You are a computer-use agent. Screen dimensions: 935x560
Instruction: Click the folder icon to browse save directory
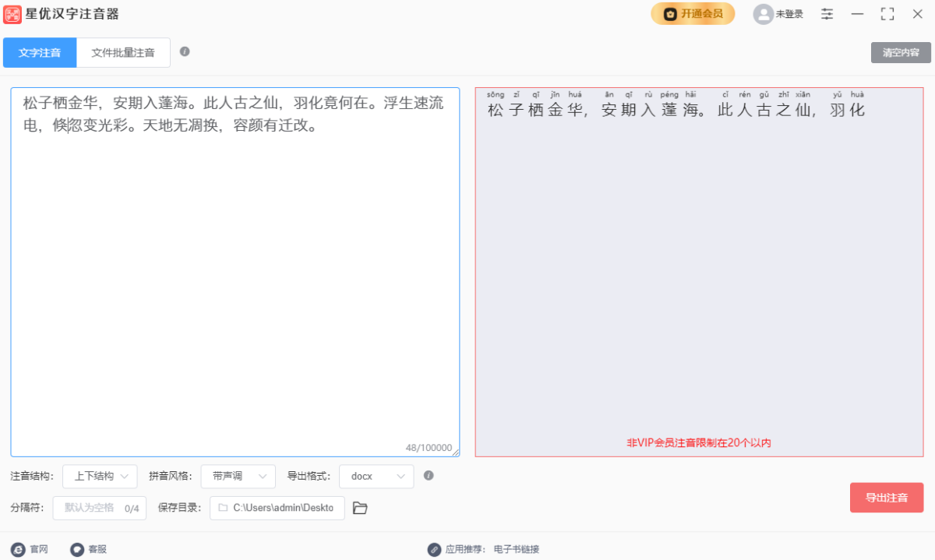(x=360, y=508)
